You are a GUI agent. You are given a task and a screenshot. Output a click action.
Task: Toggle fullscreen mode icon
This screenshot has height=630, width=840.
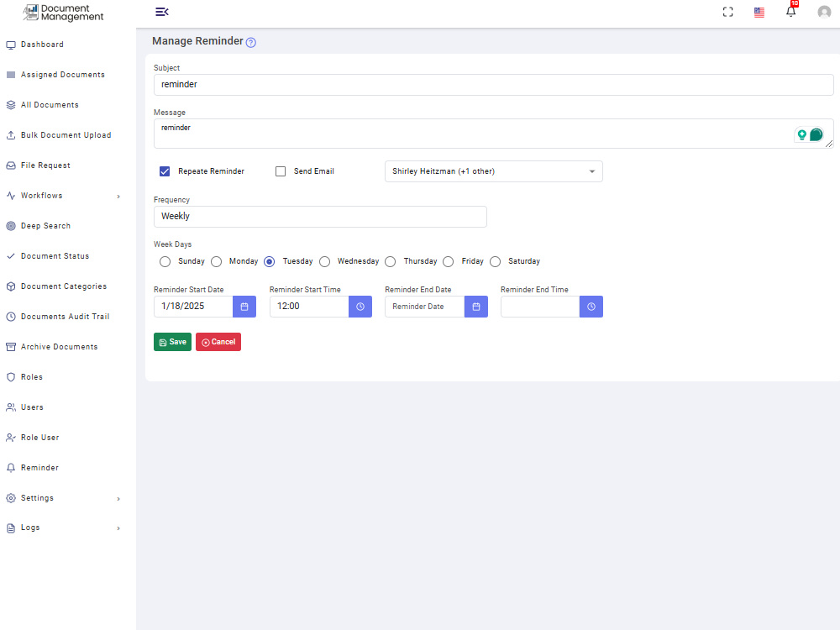click(x=727, y=12)
